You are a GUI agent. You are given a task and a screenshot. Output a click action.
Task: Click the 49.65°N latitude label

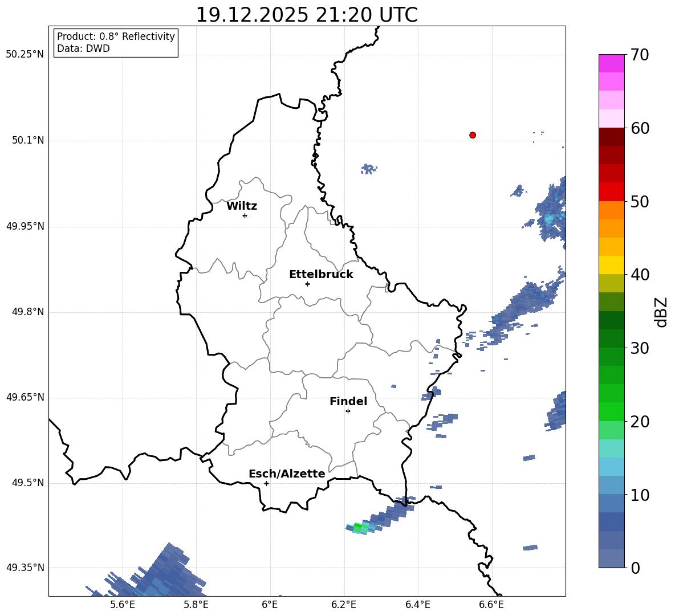[25, 397]
